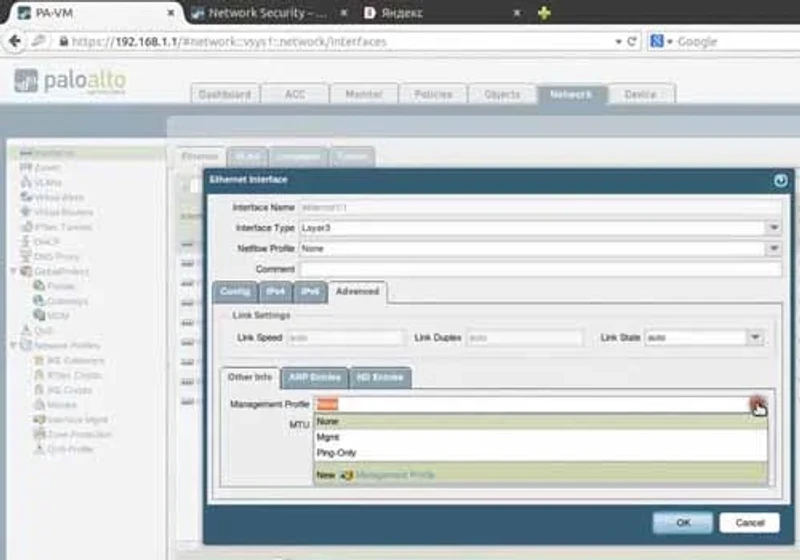Select the Other Info tab
800x560 pixels.
tap(250, 377)
